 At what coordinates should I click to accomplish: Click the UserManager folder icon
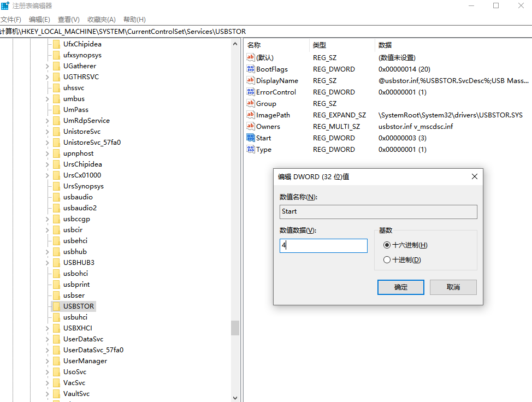(x=57, y=361)
